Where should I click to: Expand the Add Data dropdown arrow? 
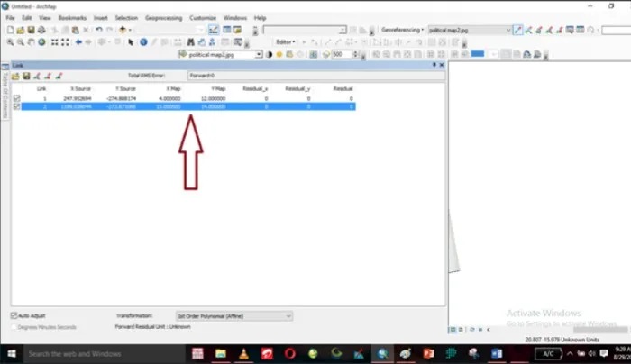(130, 30)
